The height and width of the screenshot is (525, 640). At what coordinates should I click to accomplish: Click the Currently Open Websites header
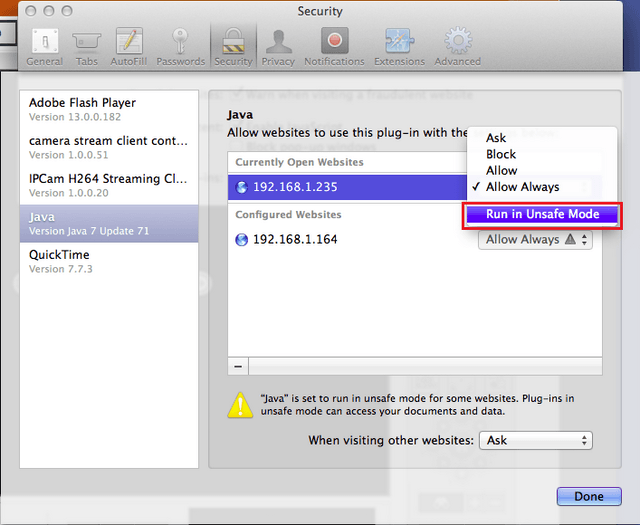299,162
